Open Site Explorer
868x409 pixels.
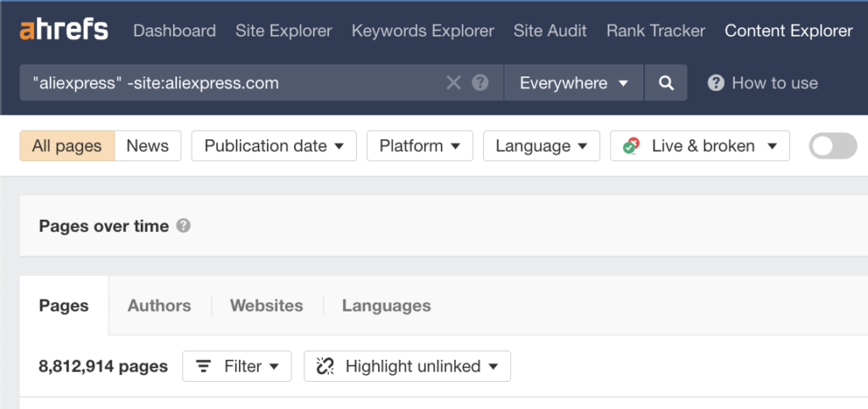[283, 31]
